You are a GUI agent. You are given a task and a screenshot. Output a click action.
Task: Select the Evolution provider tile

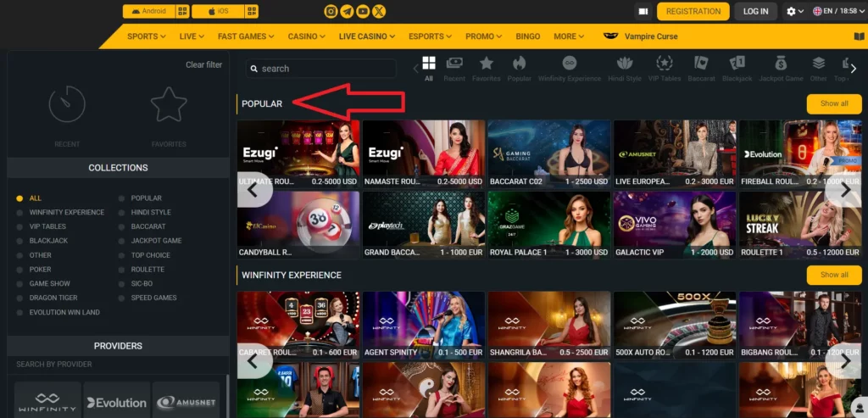(117, 402)
